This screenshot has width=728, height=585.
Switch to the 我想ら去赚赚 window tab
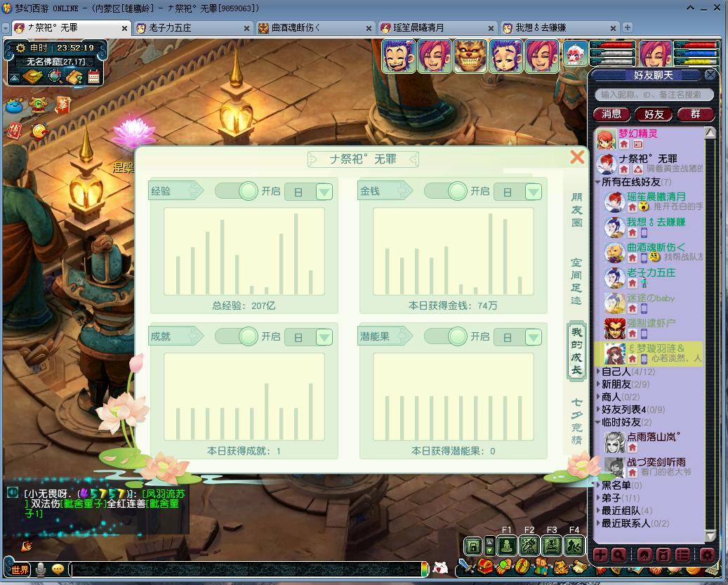pos(560,28)
